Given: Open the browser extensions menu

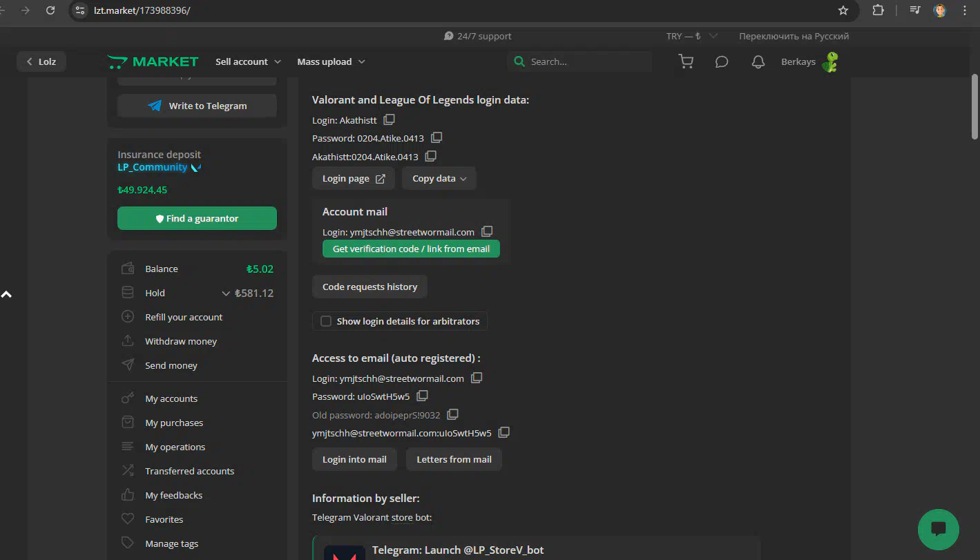Looking at the screenshot, I should [x=878, y=10].
